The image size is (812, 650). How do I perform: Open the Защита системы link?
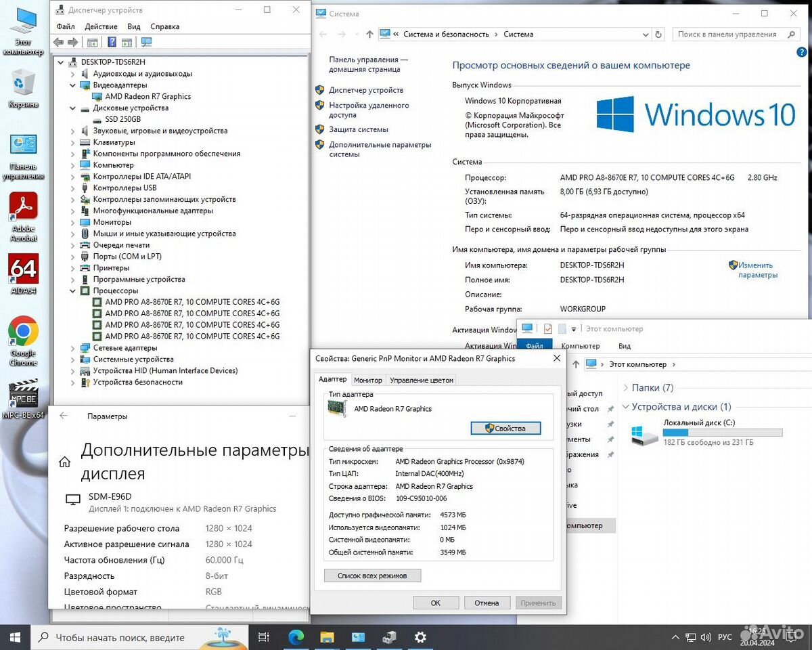pos(359,129)
